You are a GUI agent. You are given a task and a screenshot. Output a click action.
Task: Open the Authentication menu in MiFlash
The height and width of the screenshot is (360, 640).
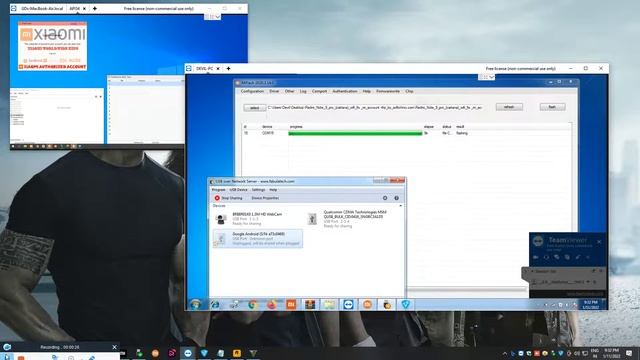point(344,91)
